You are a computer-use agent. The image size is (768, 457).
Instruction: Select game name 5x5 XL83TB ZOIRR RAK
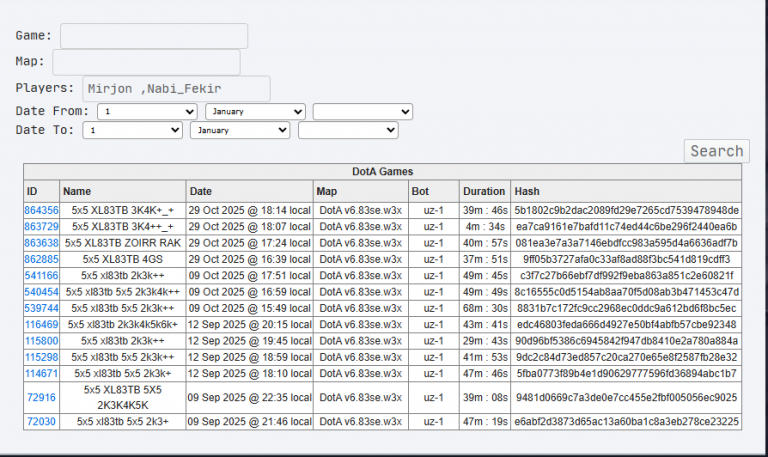(x=122, y=243)
